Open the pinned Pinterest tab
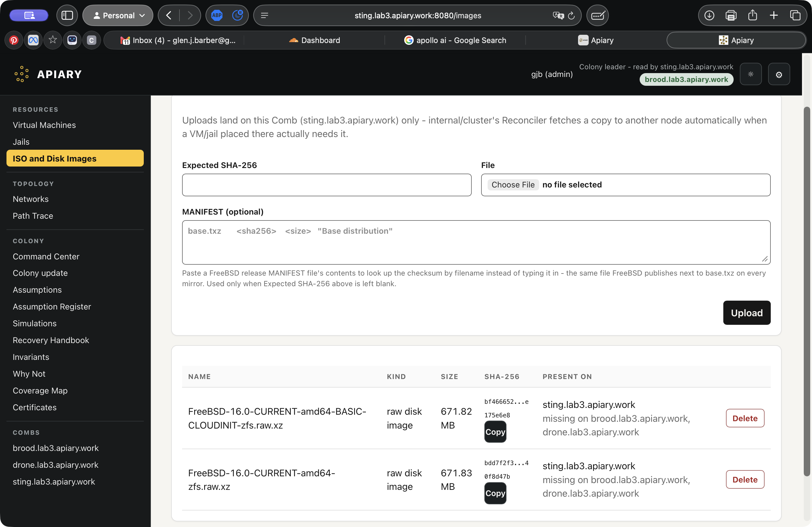The image size is (812, 527). pyautogui.click(x=14, y=40)
